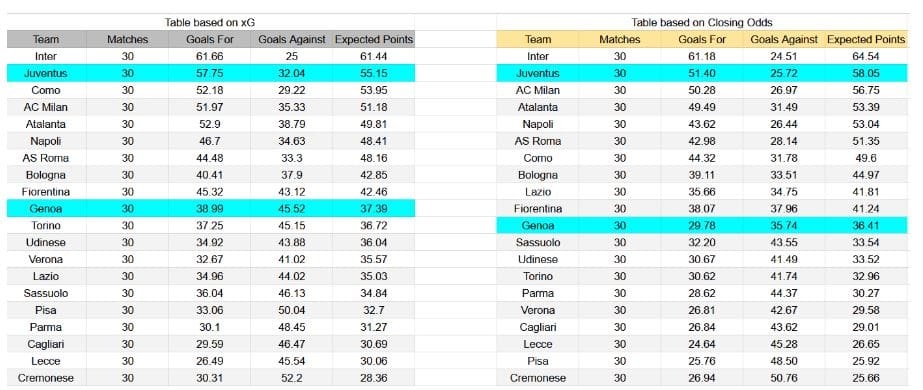Screen dimensions: 923x390
Task: Select highlighted Genoa cell in Closing Odds table
Action: coord(537,225)
